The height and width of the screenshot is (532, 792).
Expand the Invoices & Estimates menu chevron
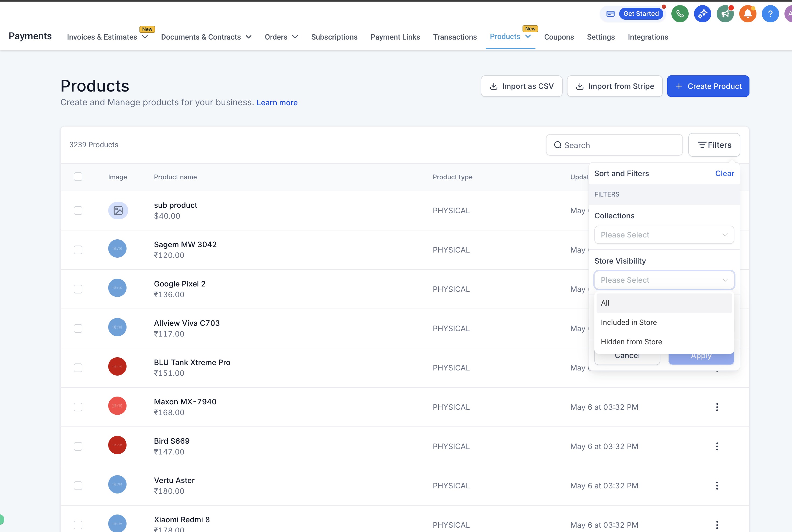pyautogui.click(x=145, y=37)
